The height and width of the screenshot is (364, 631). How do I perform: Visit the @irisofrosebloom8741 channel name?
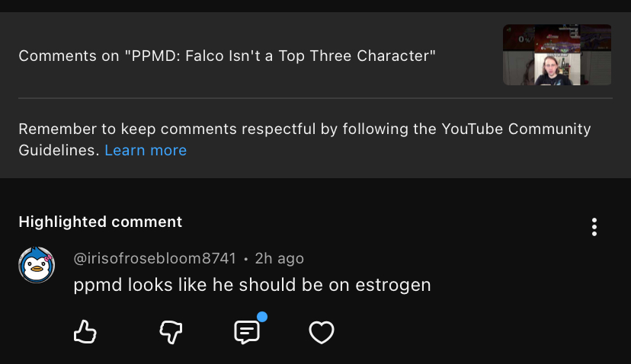pos(155,259)
